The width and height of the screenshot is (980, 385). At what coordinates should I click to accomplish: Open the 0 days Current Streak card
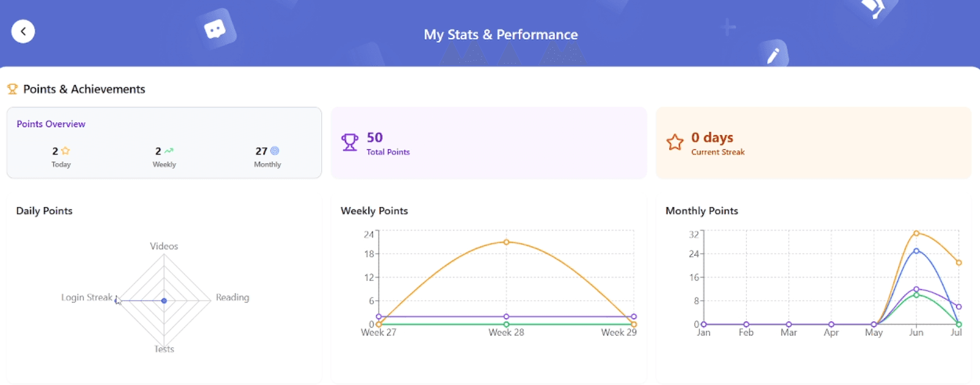(812, 143)
